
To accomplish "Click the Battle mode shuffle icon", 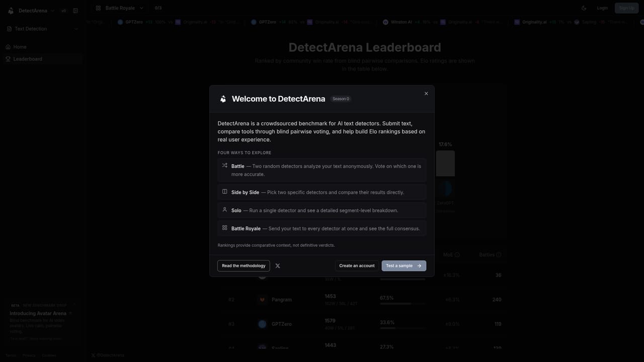I will pos(225,165).
